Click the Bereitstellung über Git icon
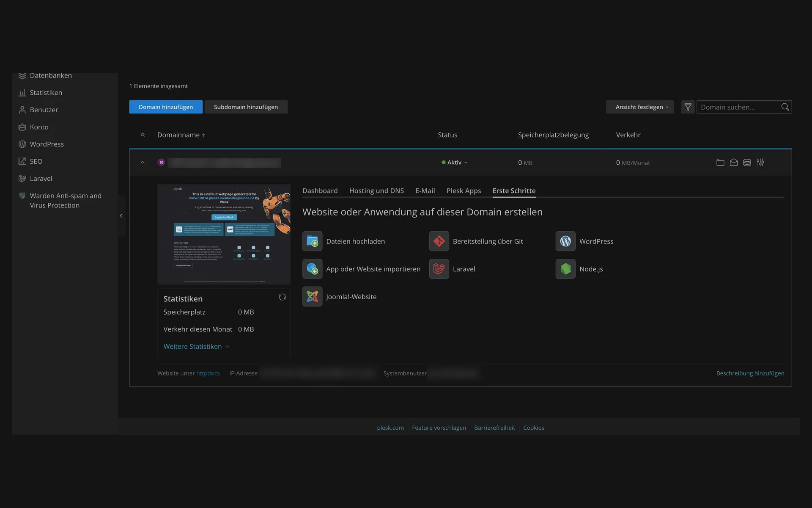The image size is (812, 508). pyautogui.click(x=439, y=241)
